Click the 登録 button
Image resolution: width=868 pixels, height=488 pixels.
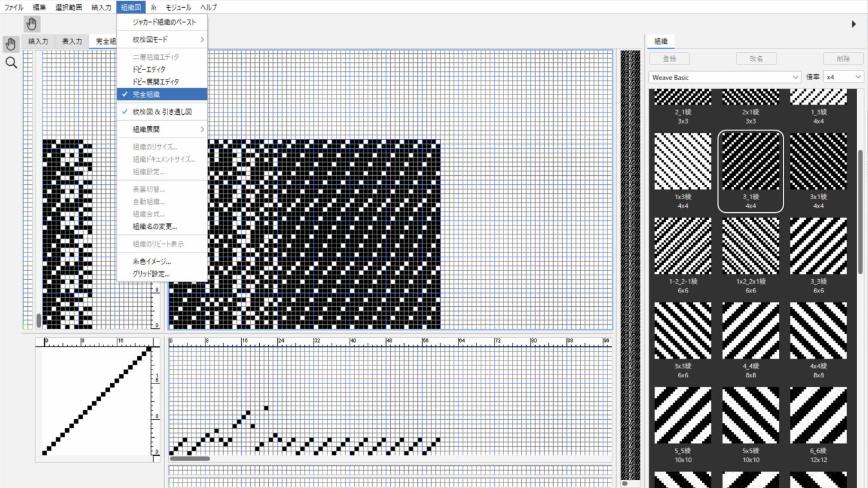(669, 59)
